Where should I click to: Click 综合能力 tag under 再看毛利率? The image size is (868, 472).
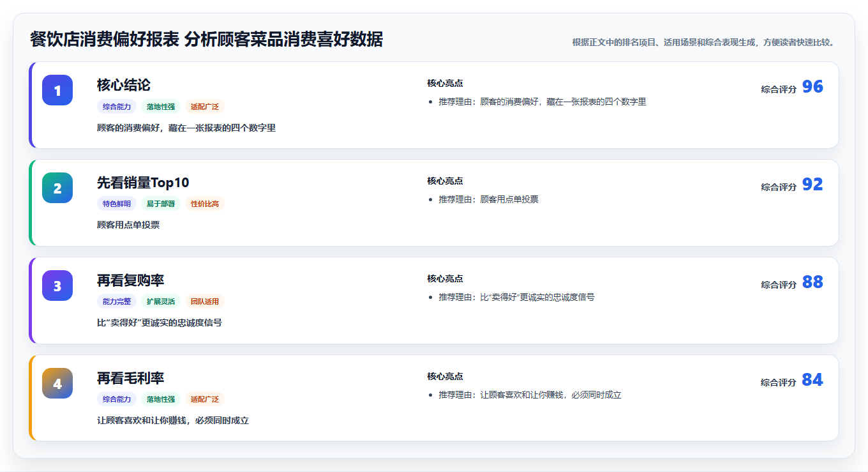click(x=117, y=399)
